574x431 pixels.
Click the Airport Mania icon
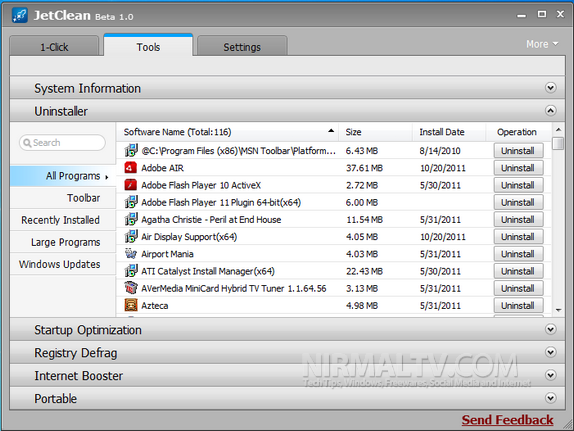[131, 253]
